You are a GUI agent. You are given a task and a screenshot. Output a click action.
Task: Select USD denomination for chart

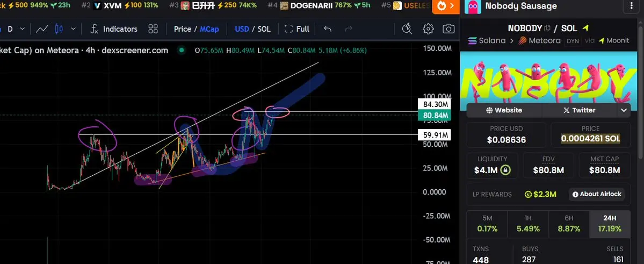242,29
